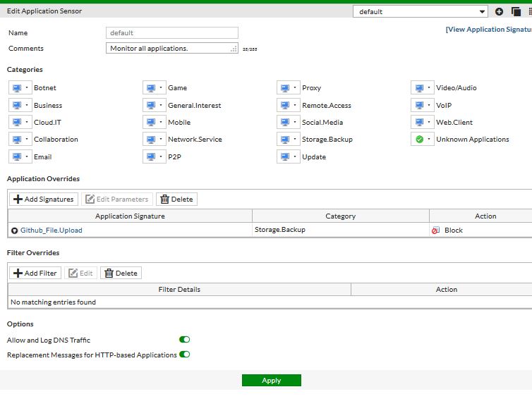Click the clone sensor icon

(516, 12)
